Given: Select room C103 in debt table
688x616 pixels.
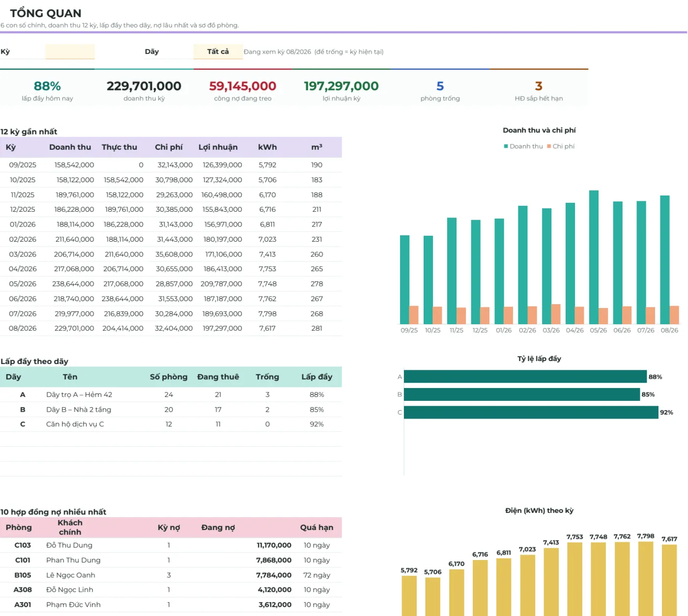Looking at the screenshot, I should (23, 545).
